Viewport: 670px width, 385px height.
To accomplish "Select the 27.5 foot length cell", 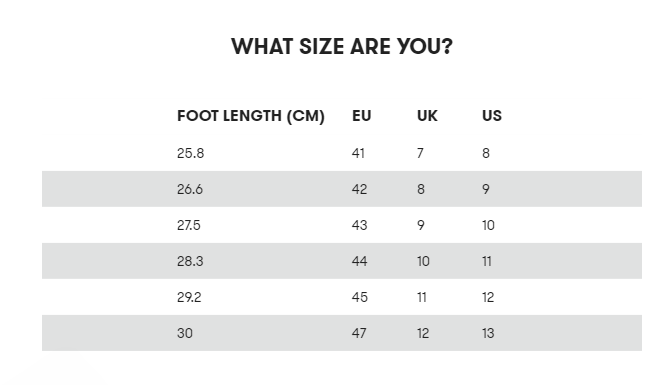I will tap(188, 225).
